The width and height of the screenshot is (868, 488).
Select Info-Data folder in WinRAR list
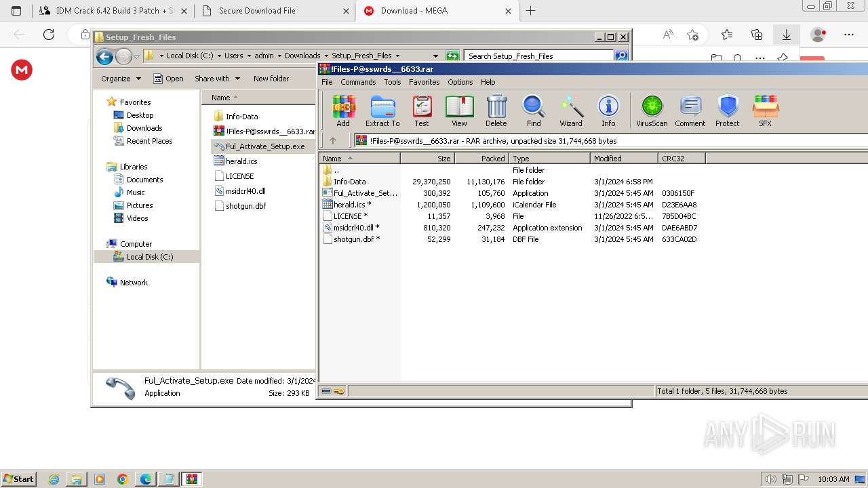coord(349,182)
